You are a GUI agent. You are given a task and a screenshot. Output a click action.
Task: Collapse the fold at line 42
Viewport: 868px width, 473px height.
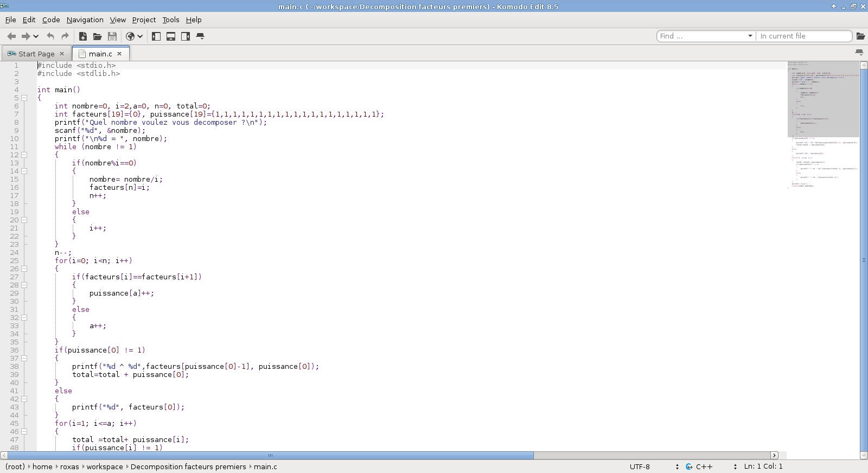pyautogui.click(x=24, y=399)
